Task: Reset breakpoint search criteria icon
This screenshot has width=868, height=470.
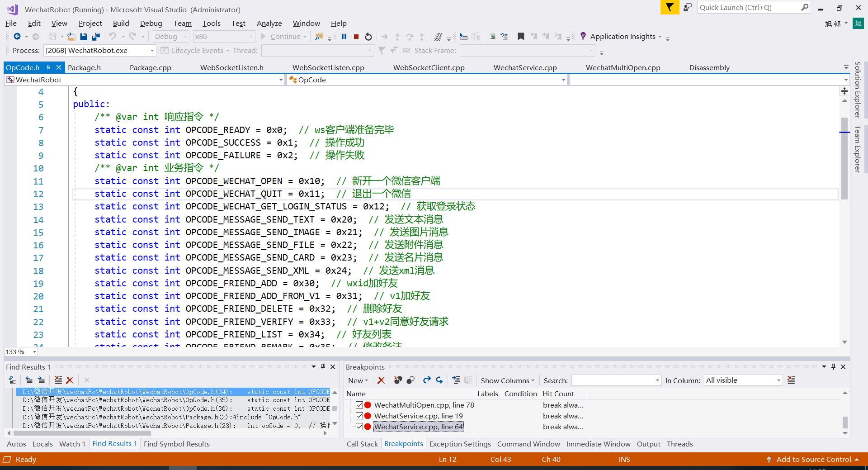Action: [791, 380]
